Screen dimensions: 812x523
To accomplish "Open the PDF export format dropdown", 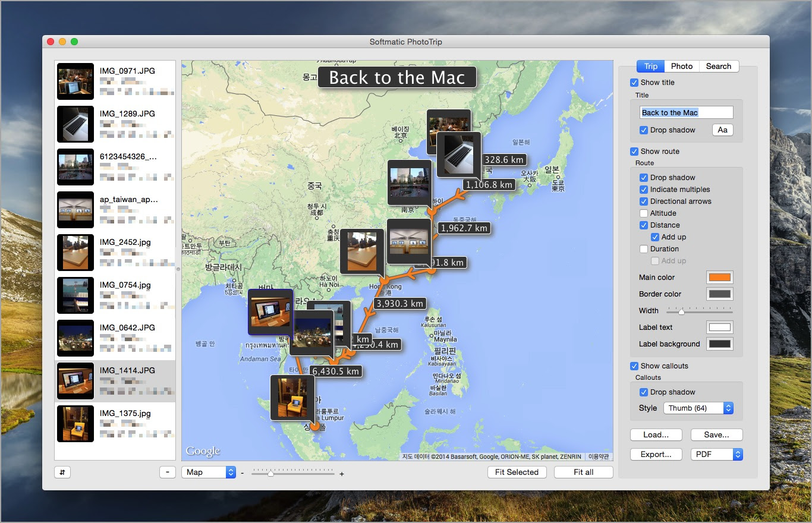I will [716, 455].
